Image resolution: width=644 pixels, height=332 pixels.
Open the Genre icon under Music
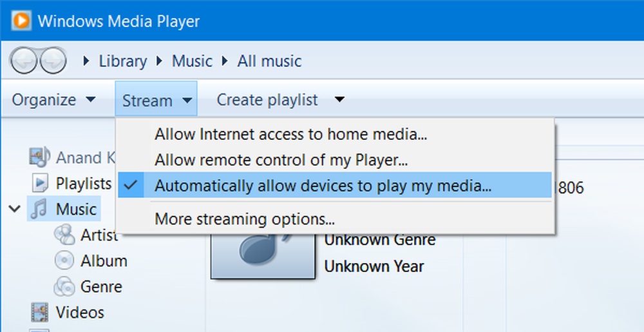click(64, 286)
